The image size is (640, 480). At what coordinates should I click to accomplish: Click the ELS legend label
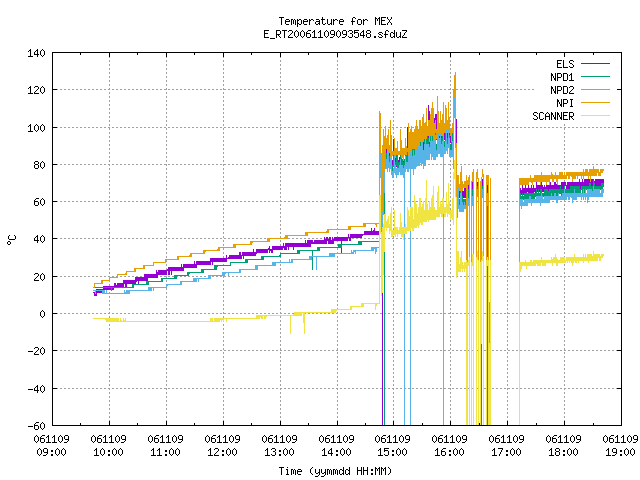tap(565, 64)
